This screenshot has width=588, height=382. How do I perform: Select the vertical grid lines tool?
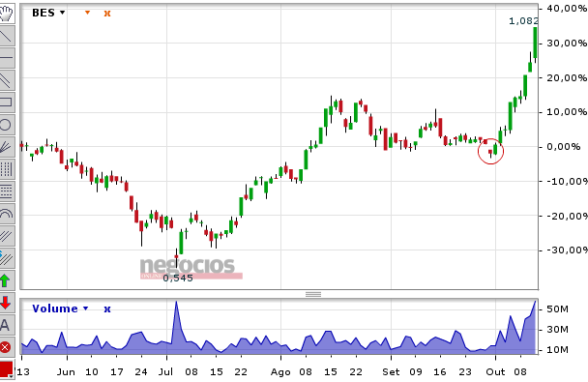[x=7, y=169]
